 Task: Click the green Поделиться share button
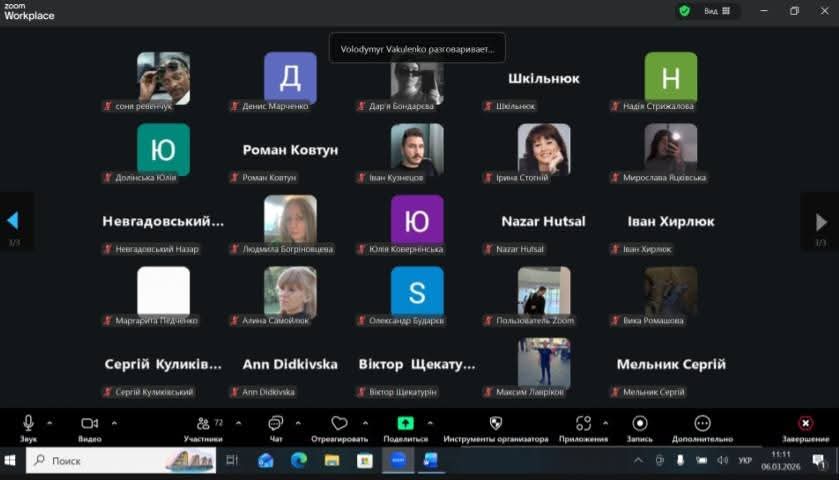click(x=405, y=424)
